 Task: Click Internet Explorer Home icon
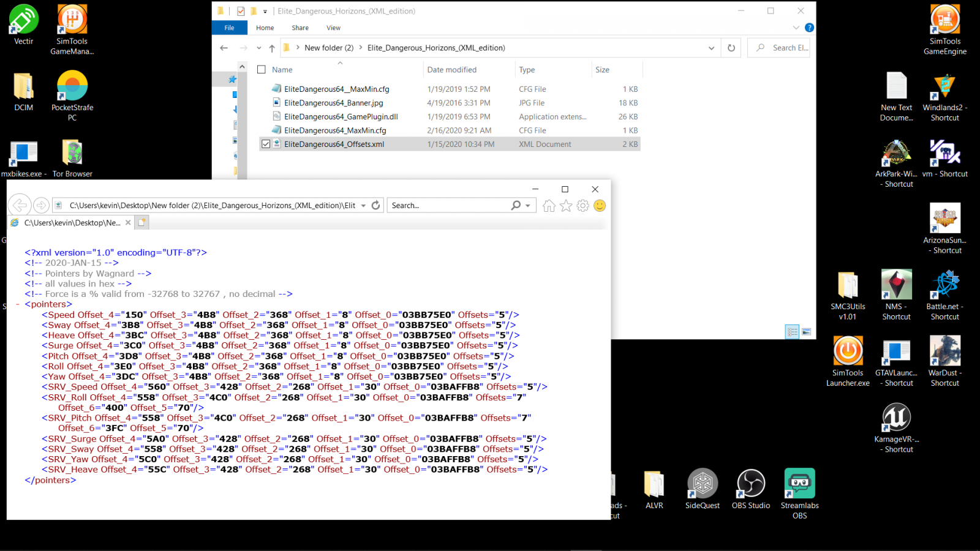point(549,206)
